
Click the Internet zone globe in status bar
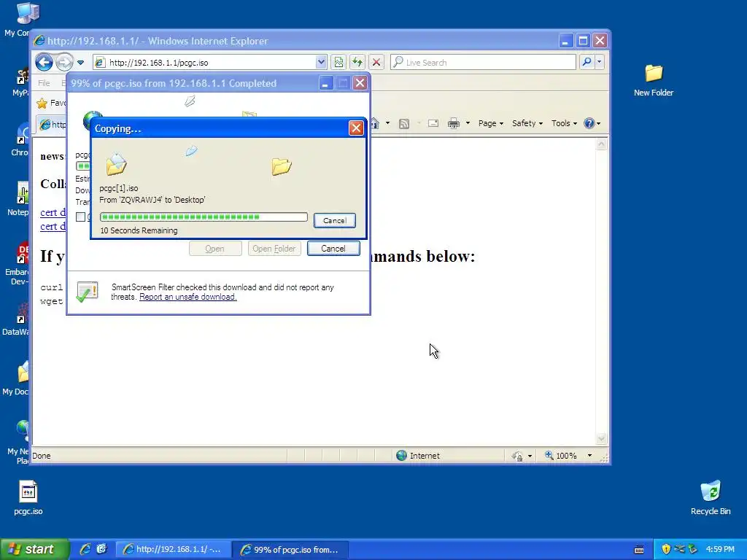tap(402, 456)
